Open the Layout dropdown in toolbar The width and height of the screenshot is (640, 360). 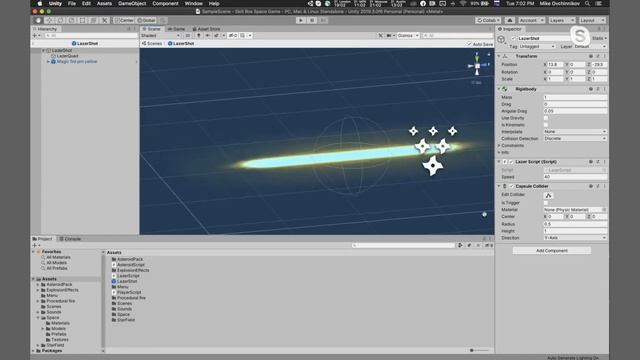(x=592, y=20)
